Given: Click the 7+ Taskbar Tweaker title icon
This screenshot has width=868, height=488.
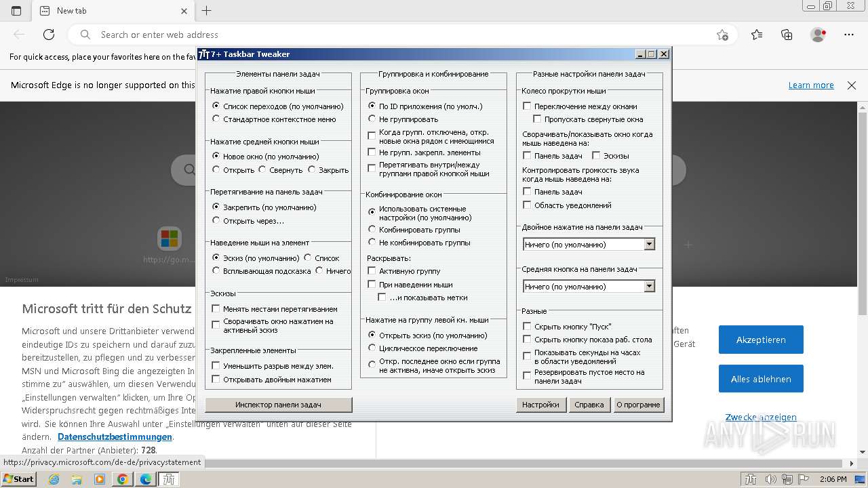Looking at the screenshot, I should coord(203,54).
